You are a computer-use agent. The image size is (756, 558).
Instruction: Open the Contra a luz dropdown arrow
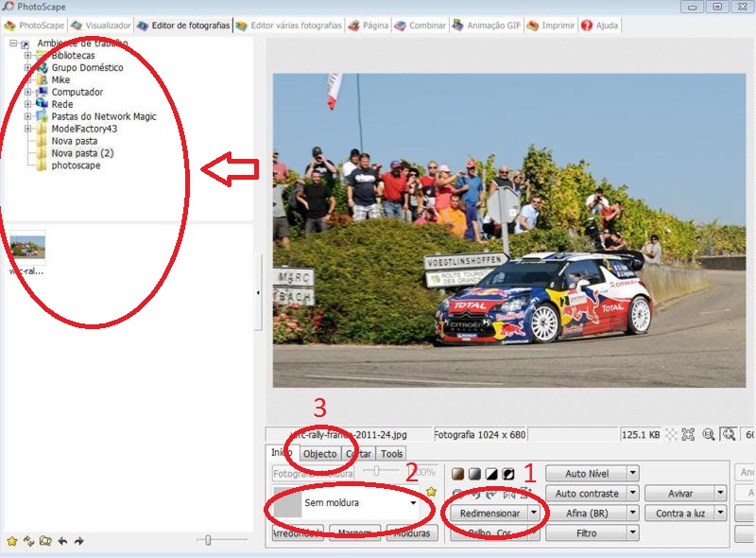721,514
